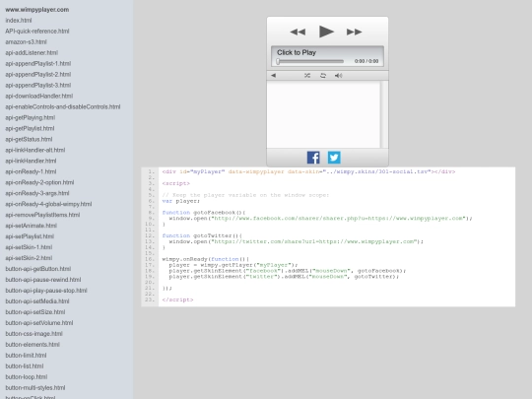The image size is (532, 399).
Task: Share via the Facebook icon
Action: (313, 158)
